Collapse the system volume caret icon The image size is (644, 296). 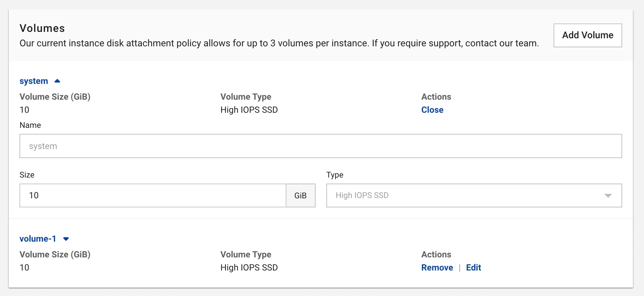57,81
